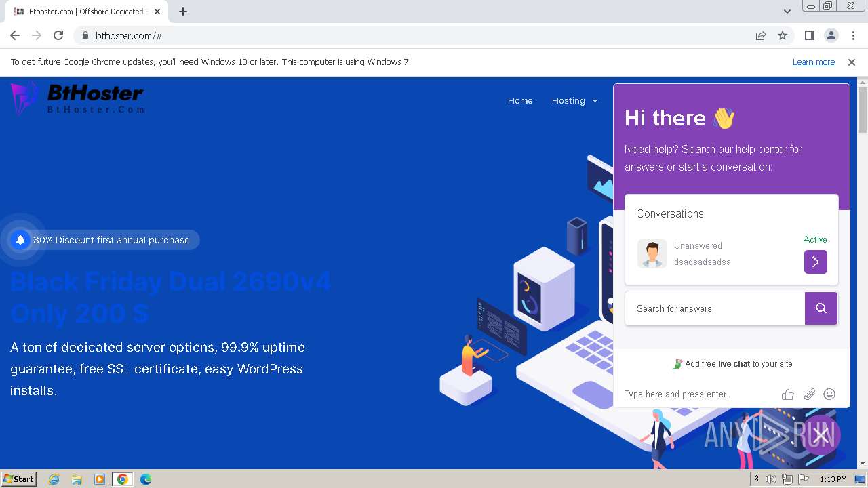Click the chat message input field

click(698, 394)
